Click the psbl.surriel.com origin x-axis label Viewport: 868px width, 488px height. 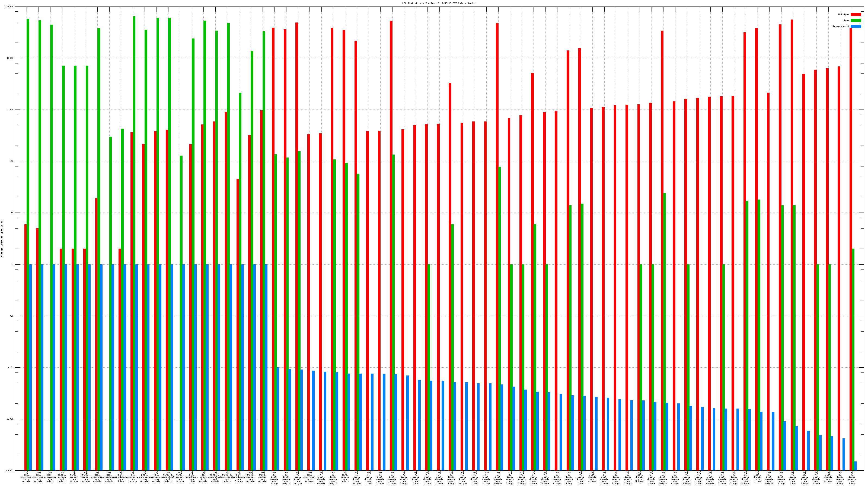145,477
